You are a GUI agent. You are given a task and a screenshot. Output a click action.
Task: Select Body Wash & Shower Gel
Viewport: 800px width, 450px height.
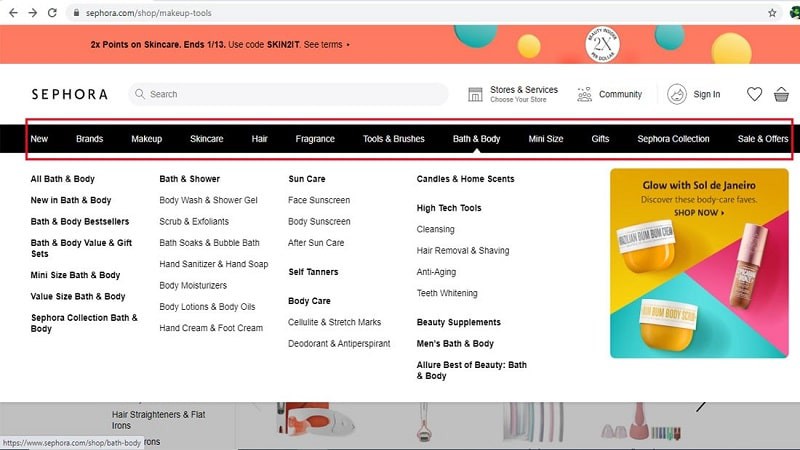pos(208,201)
